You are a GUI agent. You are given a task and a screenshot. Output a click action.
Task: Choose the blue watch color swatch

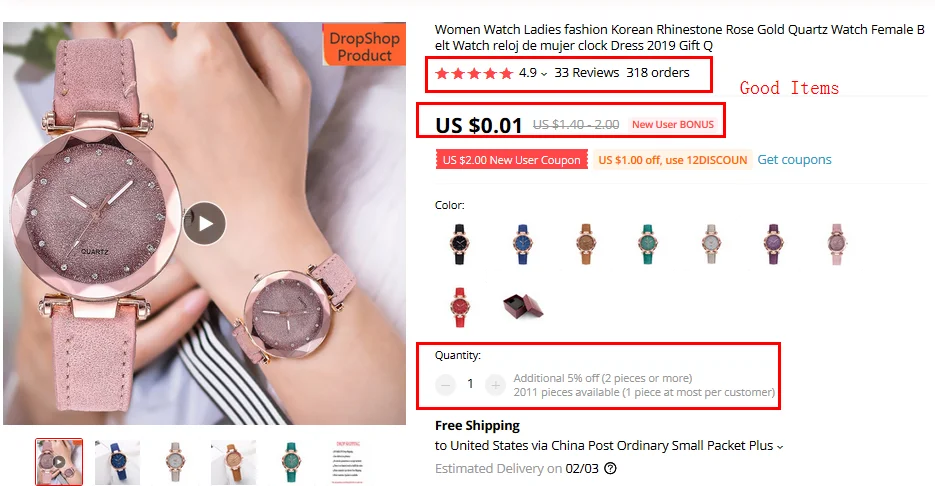coord(522,244)
